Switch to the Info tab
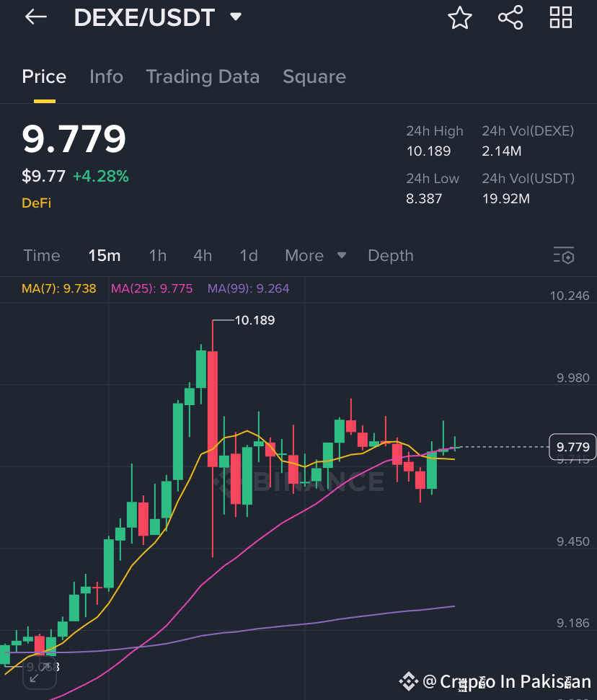This screenshot has height=700, width=597. (x=106, y=77)
